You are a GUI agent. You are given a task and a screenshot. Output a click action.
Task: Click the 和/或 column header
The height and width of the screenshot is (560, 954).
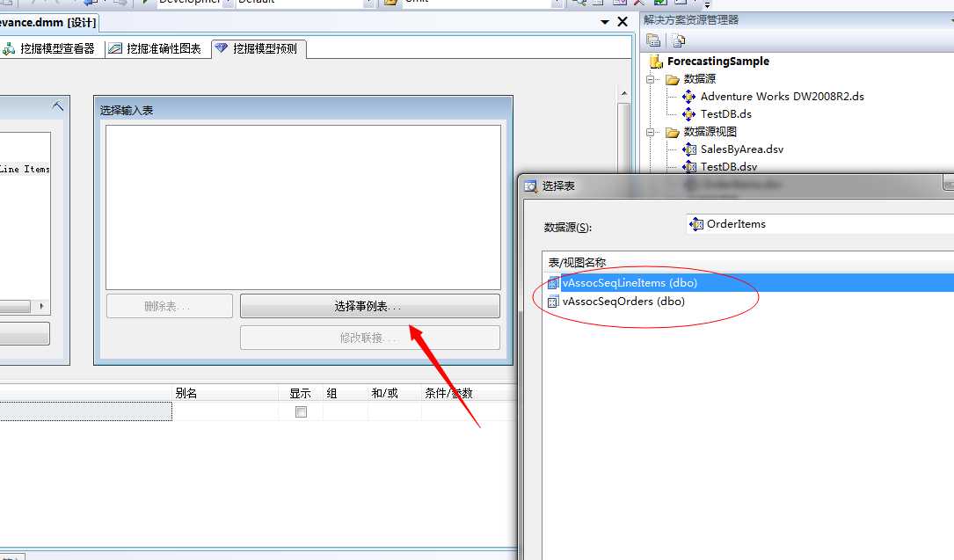[394, 393]
